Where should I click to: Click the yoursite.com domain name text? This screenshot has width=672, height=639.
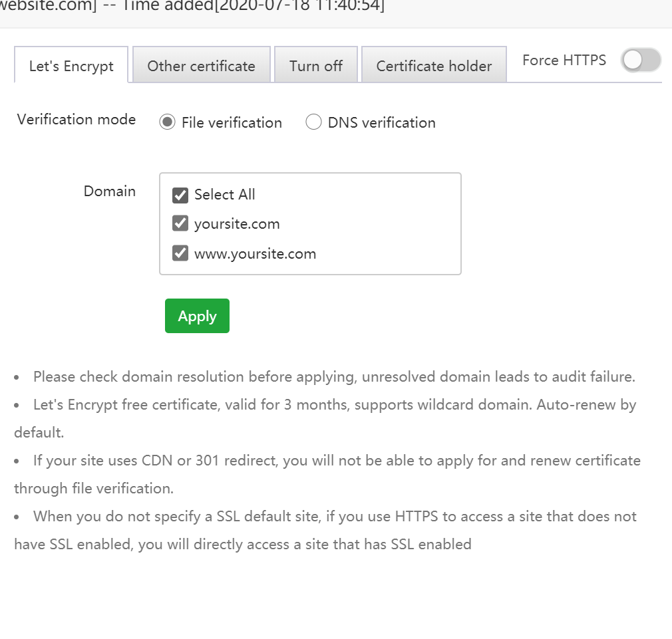point(237,224)
